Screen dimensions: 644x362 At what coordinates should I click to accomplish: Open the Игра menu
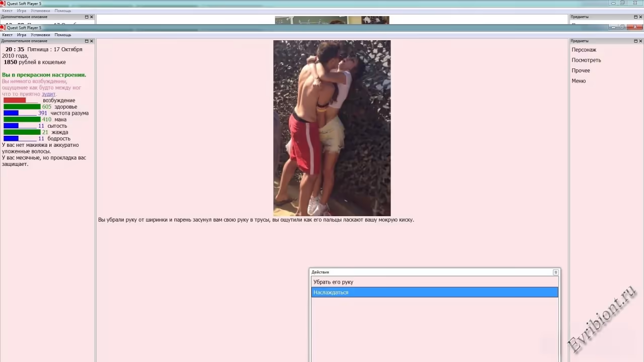click(22, 35)
